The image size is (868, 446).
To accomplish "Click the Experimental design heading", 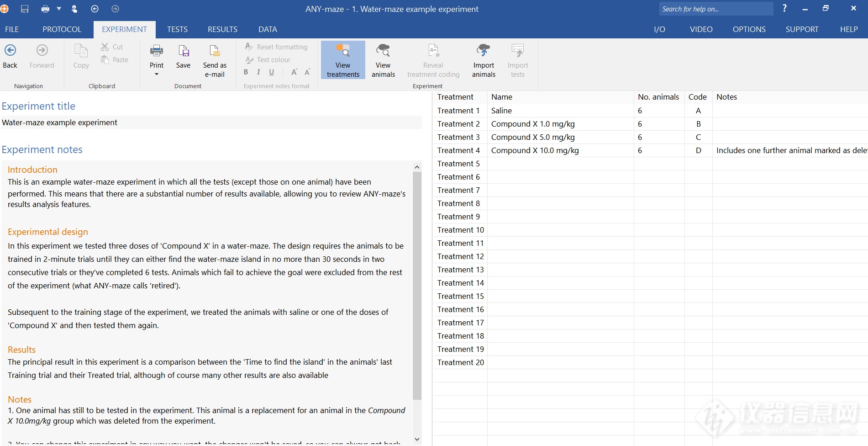I will [x=48, y=232].
